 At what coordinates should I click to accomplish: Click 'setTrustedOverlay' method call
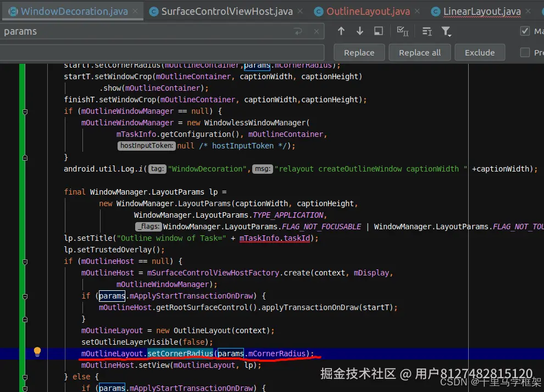pyautogui.click(x=114, y=250)
